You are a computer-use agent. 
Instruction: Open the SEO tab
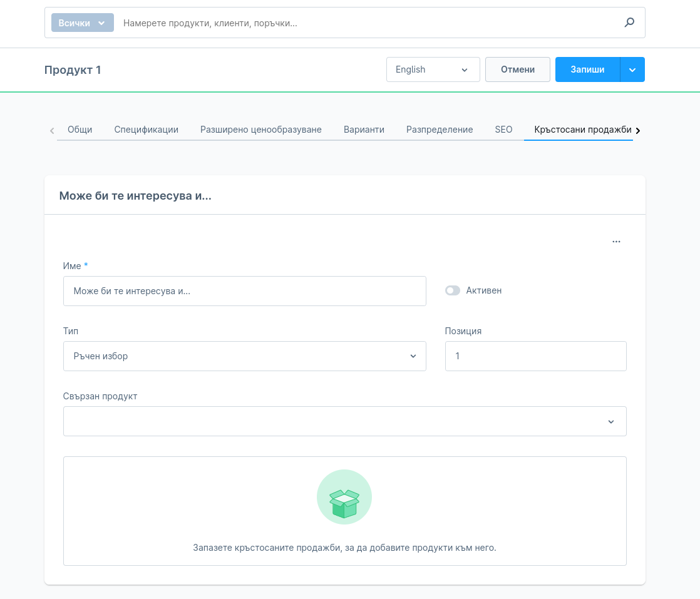pos(503,130)
